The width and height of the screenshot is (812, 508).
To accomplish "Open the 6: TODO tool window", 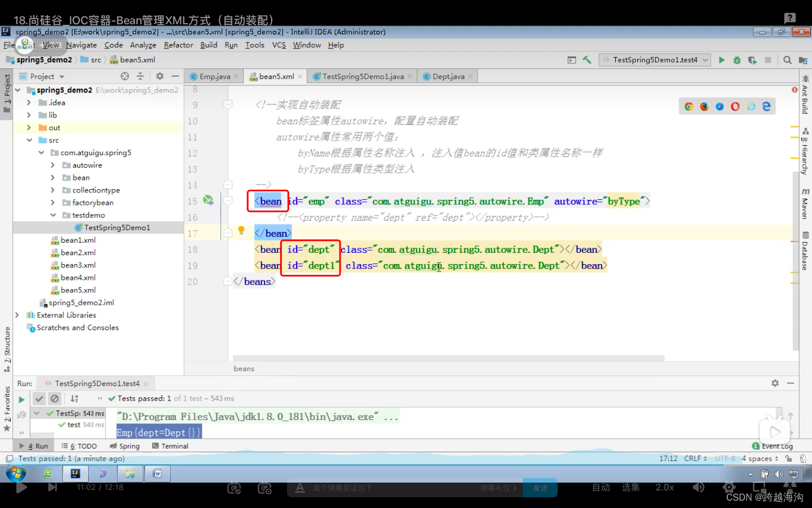I will click(80, 446).
